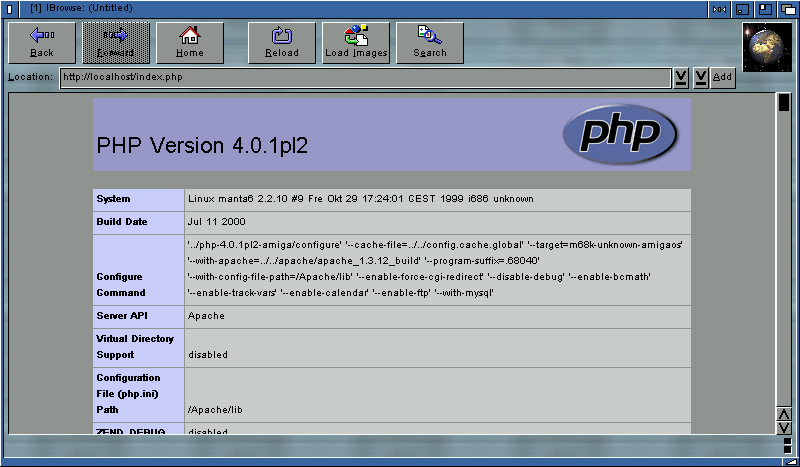The width and height of the screenshot is (800, 467).
Task: Click the PHP logo image
Action: click(x=620, y=134)
